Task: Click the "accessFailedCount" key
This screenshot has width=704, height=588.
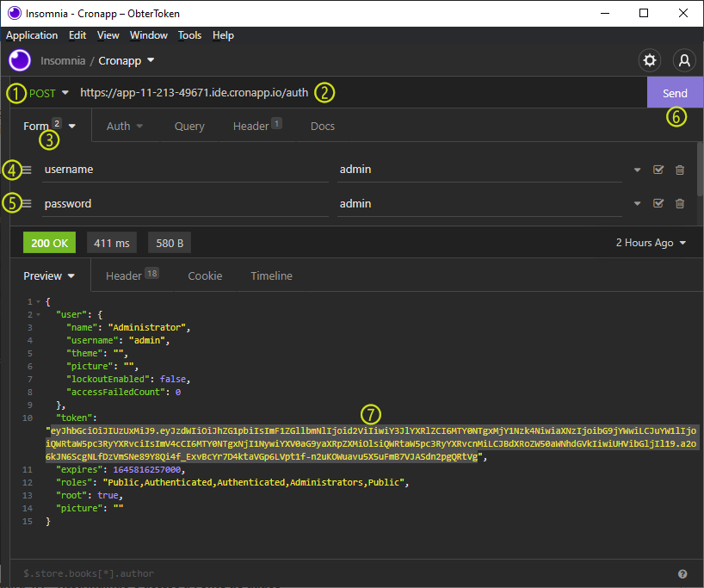Action: [116, 393]
